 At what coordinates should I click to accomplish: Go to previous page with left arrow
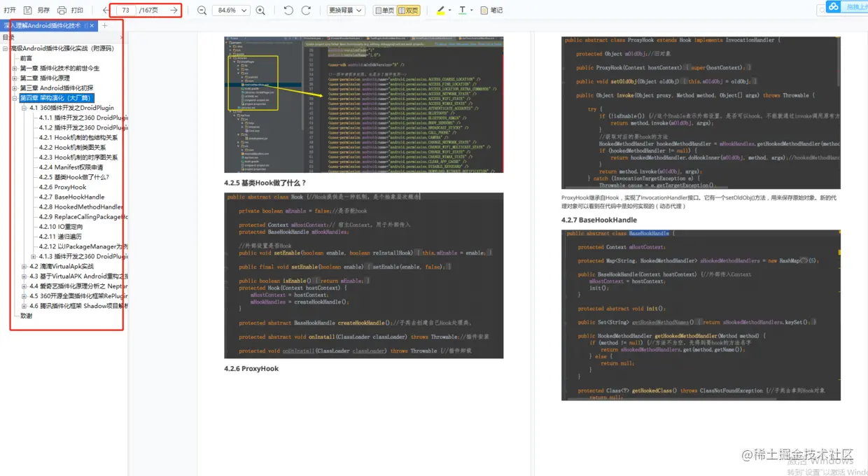point(106,10)
